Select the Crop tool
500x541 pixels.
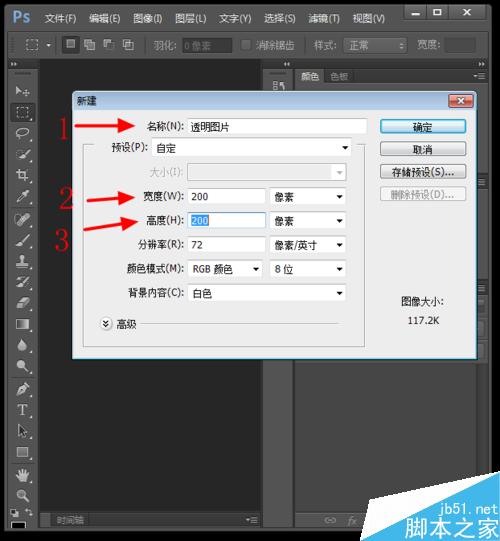coord(22,175)
